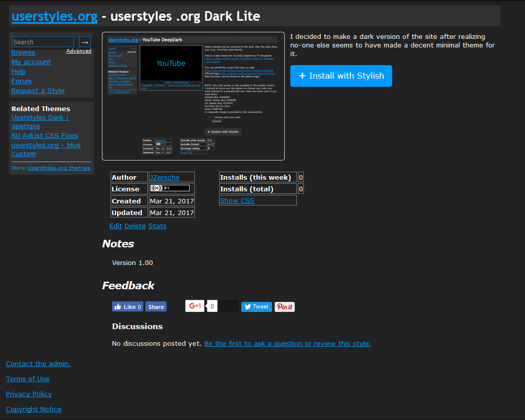Click the Installs (this week) label cell
This screenshot has width=525, height=420.
(258, 177)
